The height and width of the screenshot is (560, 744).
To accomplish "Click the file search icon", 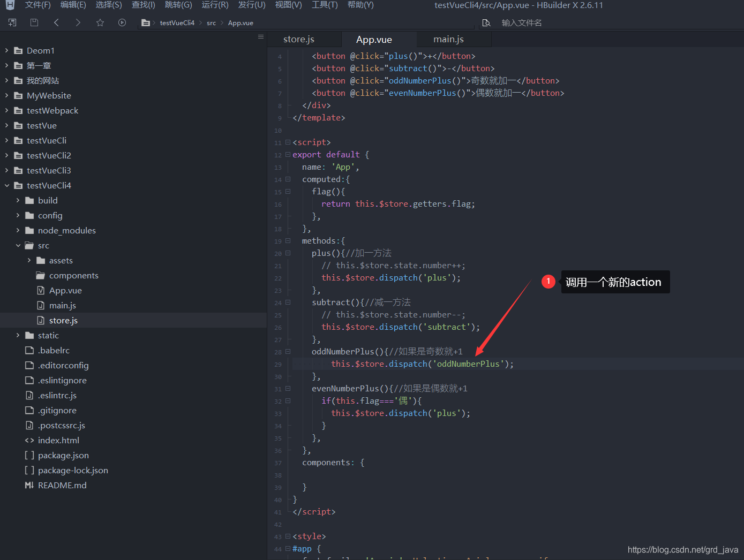I will [486, 23].
